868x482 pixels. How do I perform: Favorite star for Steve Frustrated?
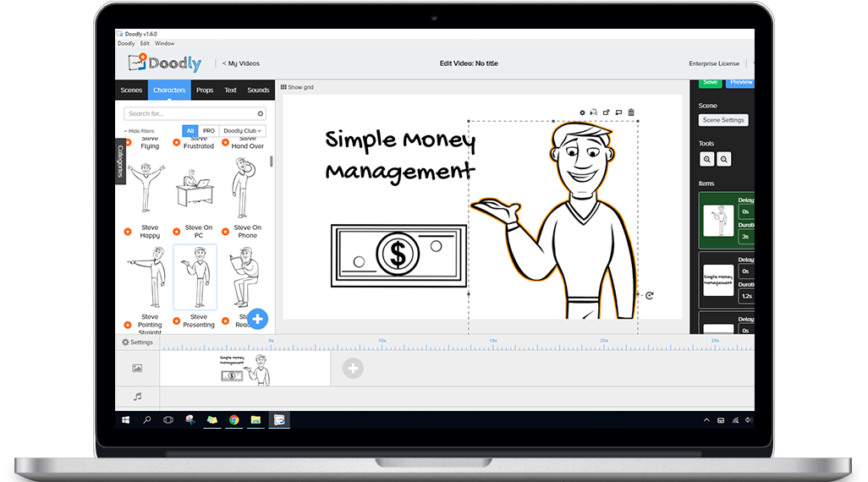click(x=177, y=143)
